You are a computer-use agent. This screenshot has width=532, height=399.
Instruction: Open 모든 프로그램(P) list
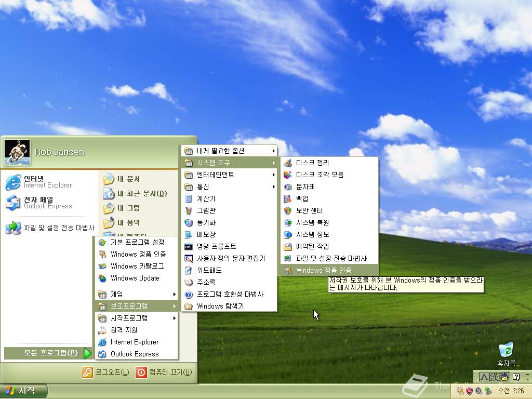(x=48, y=353)
